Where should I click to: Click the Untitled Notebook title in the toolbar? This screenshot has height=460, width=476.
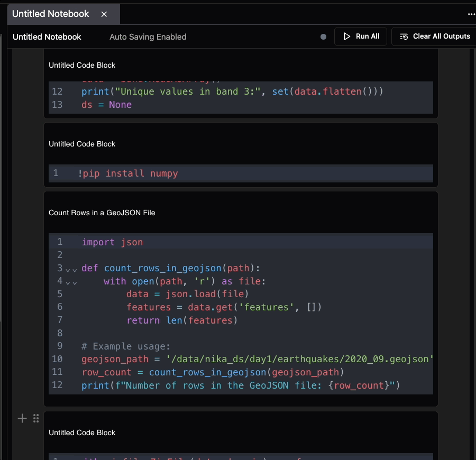point(47,36)
